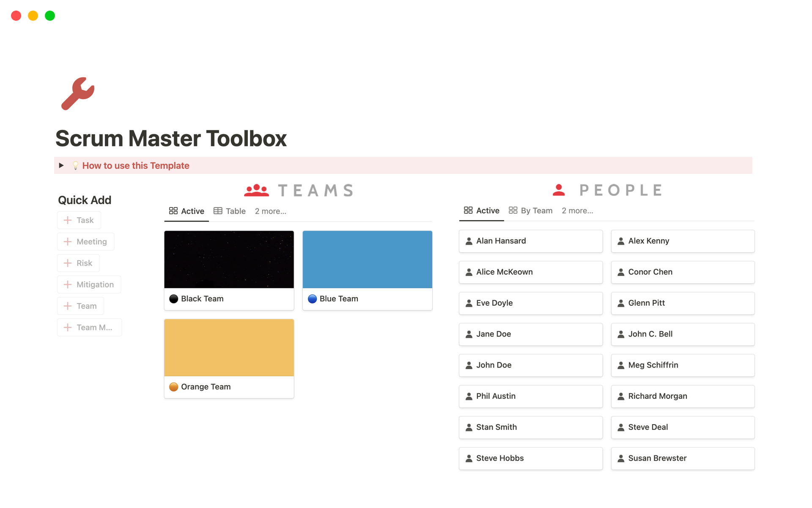812x508 pixels.
Task: Open the 2 more views in Teams section
Action: [270, 211]
